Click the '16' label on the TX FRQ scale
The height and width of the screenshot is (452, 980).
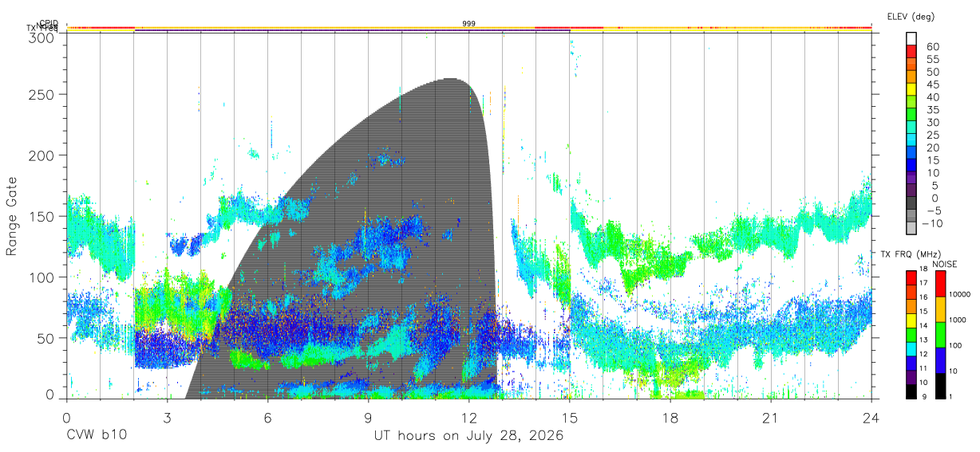click(924, 297)
